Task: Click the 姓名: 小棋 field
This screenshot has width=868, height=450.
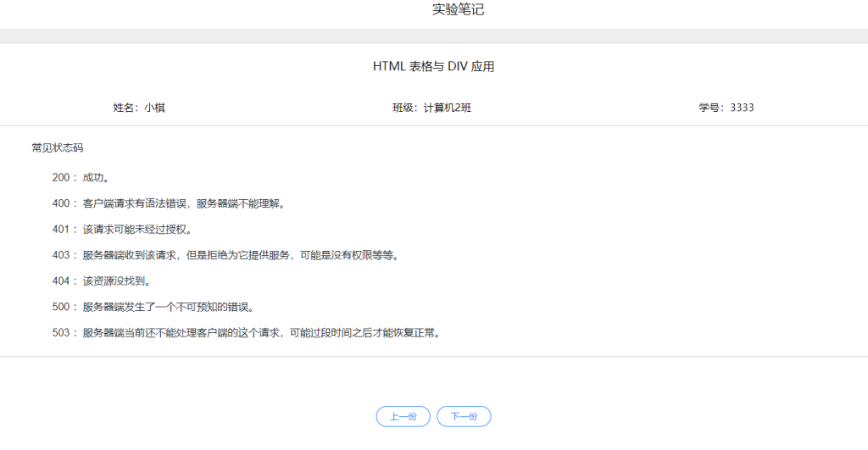Action: 139,108
